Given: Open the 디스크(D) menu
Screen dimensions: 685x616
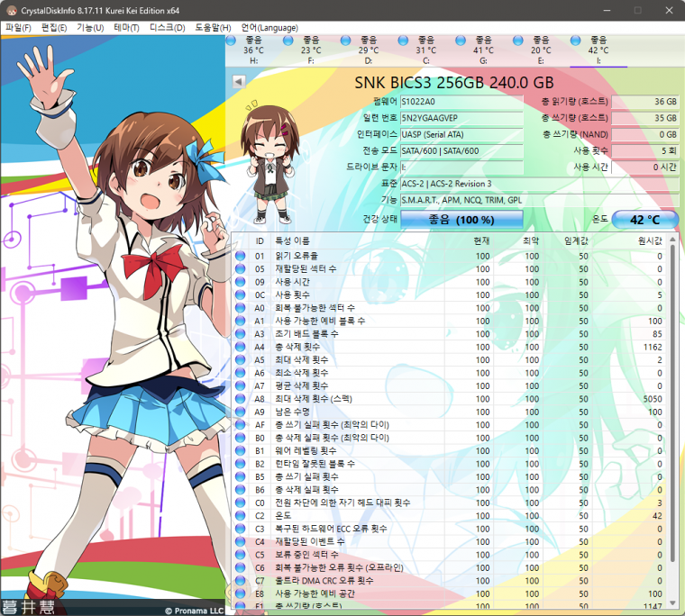Looking at the screenshot, I should 168,28.
